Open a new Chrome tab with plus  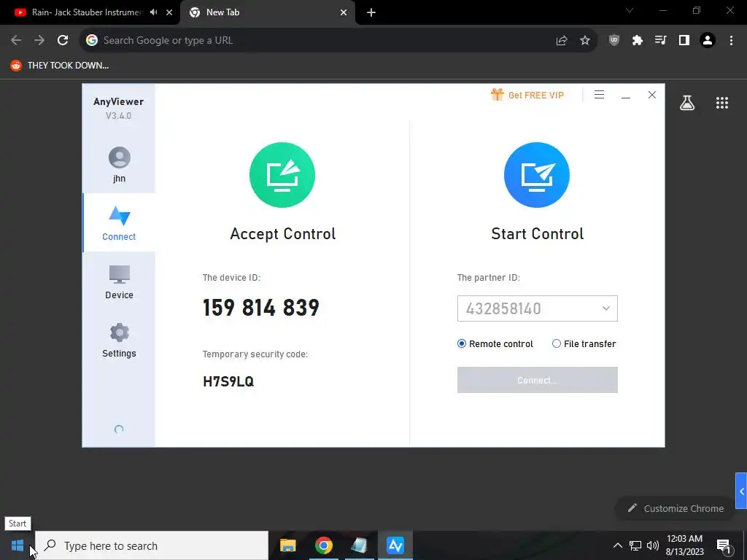point(371,12)
